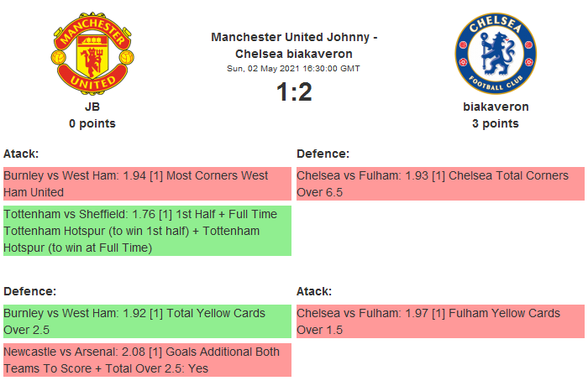Viewport: 588px width, 386px height.
Task: Select the 'Manchester United Johnny -' title line
Action: (294, 37)
